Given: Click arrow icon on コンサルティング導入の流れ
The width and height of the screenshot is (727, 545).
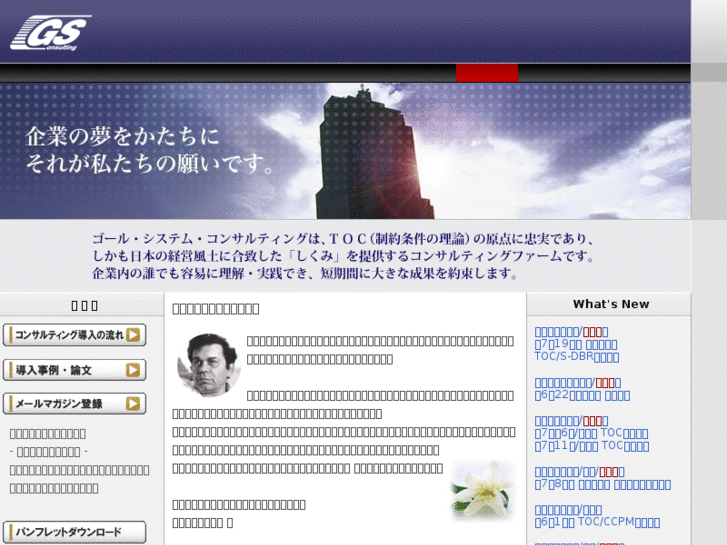Looking at the screenshot, I should click(x=133, y=335).
